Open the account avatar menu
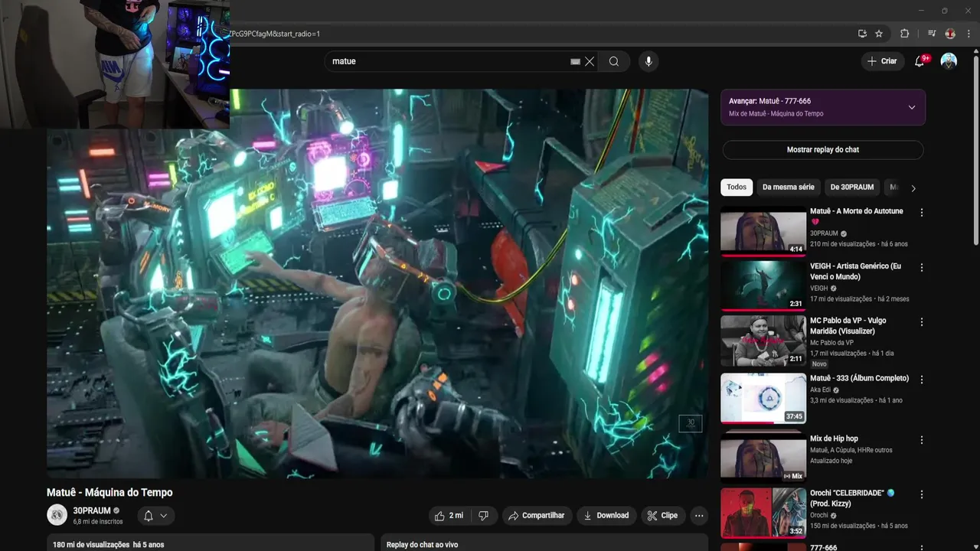The height and width of the screenshot is (551, 980). tap(949, 61)
